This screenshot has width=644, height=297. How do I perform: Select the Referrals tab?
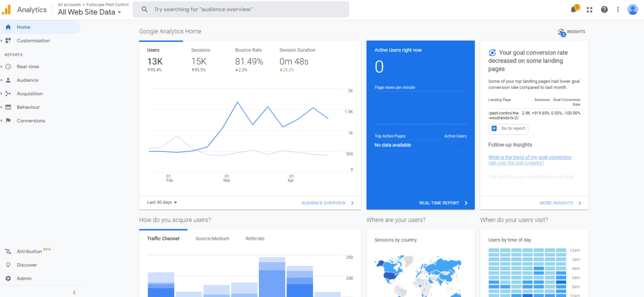(x=255, y=238)
